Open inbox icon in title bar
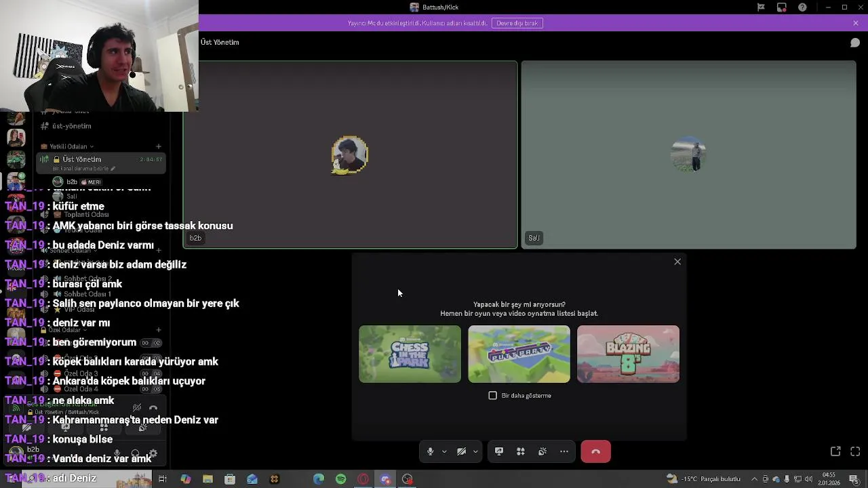Screen dimensions: 868x488 [782, 7]
